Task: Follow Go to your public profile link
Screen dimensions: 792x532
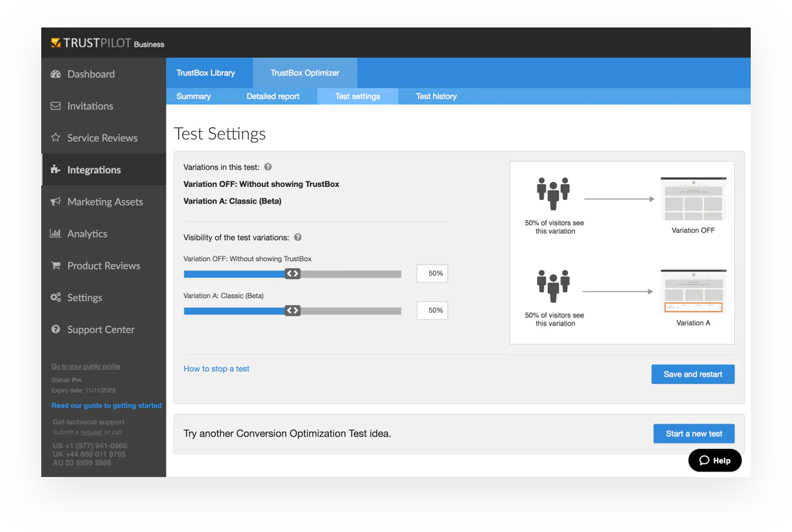Action: pos(86,366)
